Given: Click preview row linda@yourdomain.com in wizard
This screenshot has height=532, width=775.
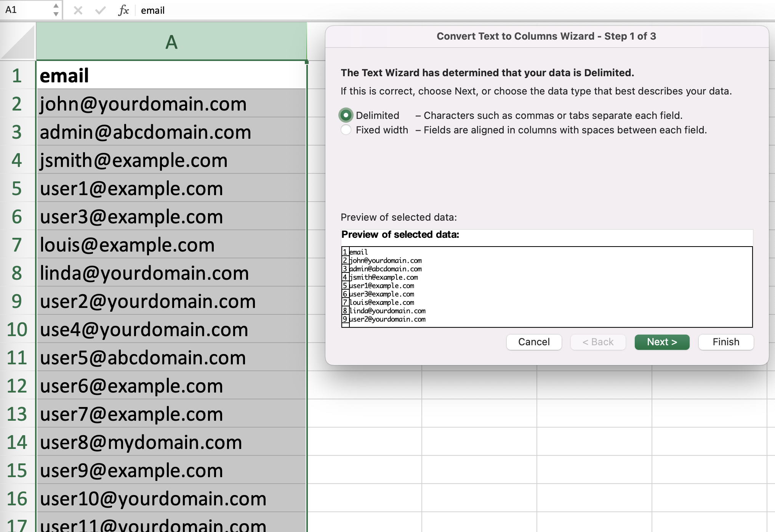Looking at the screenshot, I should (387, 311).
